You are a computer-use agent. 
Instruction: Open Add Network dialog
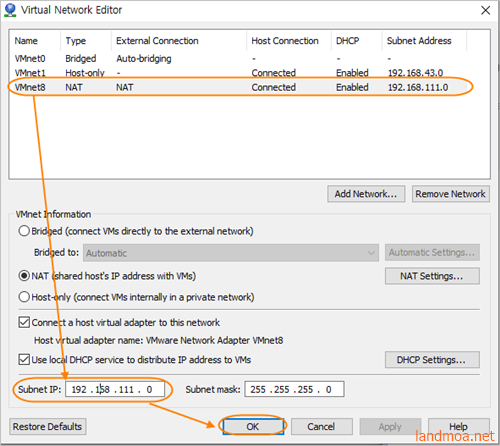(366, 194)
